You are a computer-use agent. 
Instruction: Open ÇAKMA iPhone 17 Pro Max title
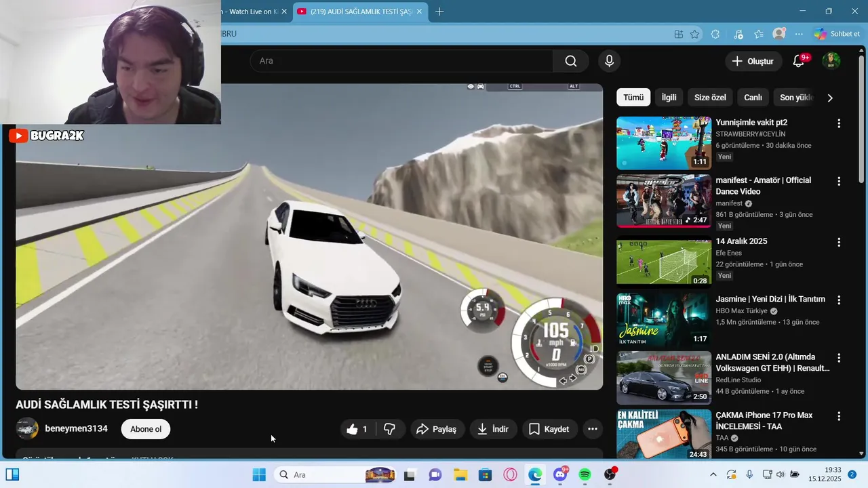[764, 420]
